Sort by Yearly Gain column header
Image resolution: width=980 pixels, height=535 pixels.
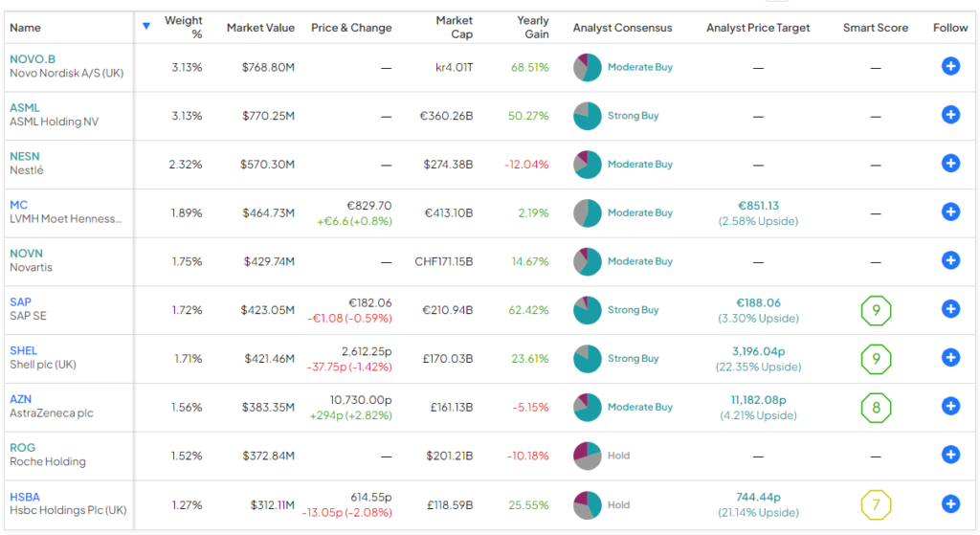pyautogui.click(x=532, y=27)
